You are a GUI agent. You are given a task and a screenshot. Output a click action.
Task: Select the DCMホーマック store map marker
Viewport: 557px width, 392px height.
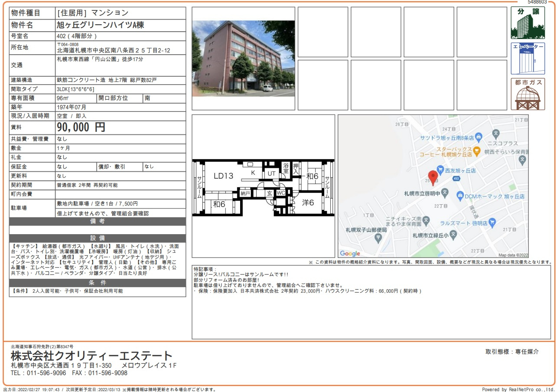pos(460,196)
